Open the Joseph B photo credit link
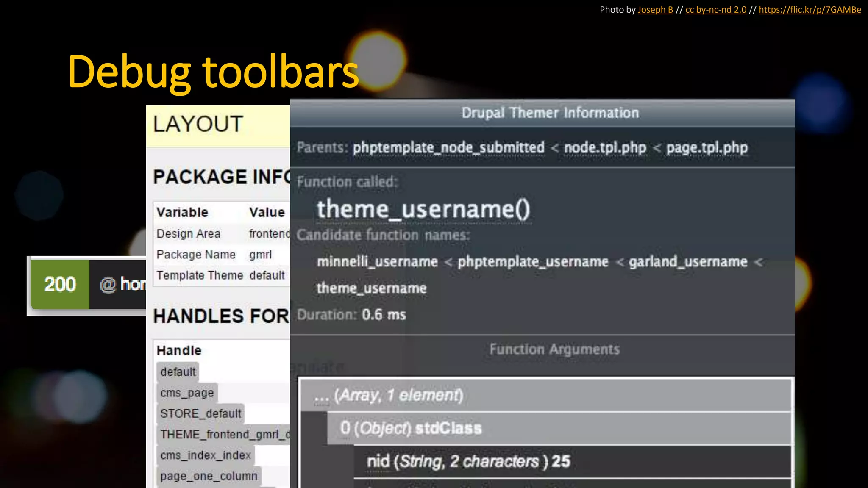 click(655, 10)
